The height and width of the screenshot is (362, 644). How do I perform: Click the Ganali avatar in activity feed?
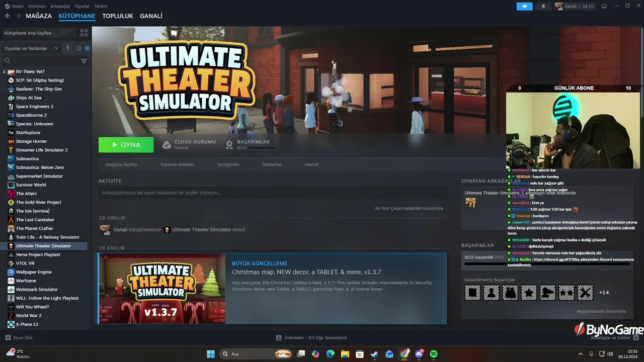click(105, 230)
